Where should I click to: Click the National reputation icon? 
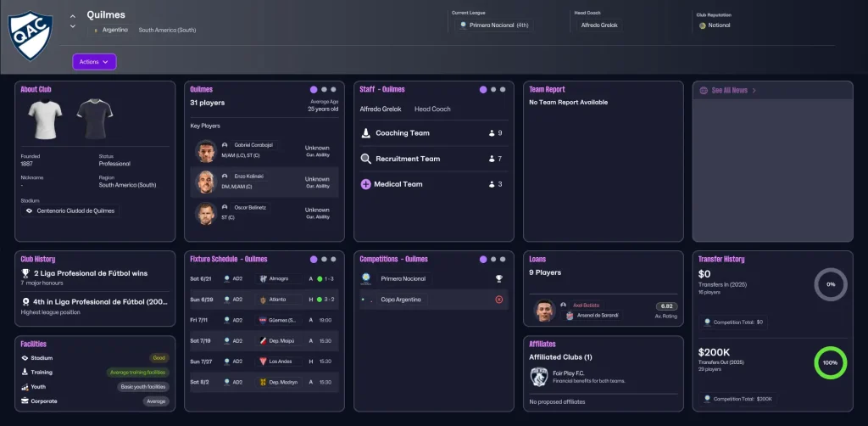(703, 25)
